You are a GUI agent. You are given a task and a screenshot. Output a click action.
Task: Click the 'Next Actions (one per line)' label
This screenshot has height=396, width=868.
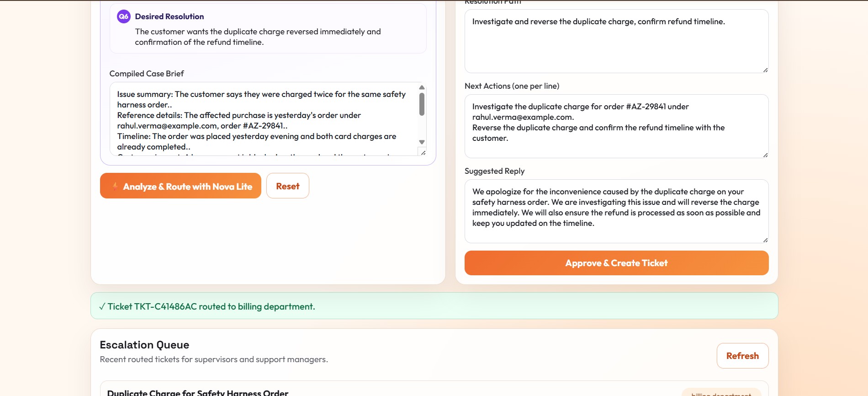coord(512,86)
